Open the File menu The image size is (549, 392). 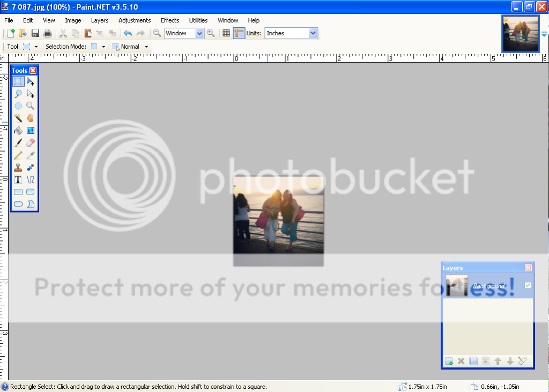(9, 20)
